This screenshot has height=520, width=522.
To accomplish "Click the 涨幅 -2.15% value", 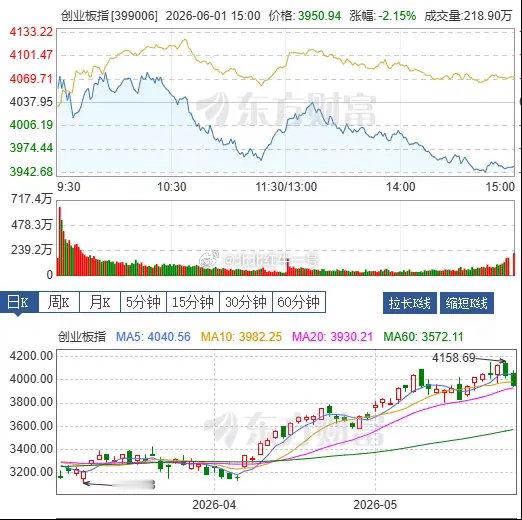I will [x=397, y=16].
